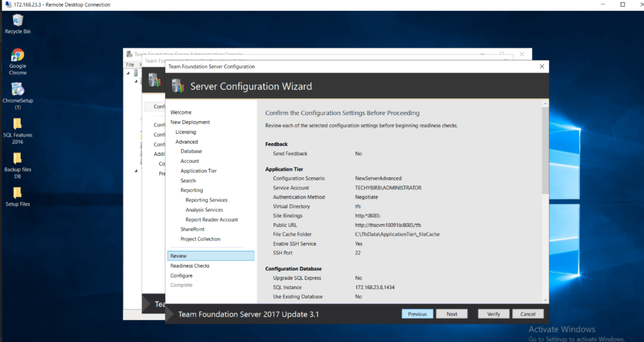Click the Negotiate authentication method value
Image resolution: width=644 pixels, height=342 pixels.
(x=367, y=197)
